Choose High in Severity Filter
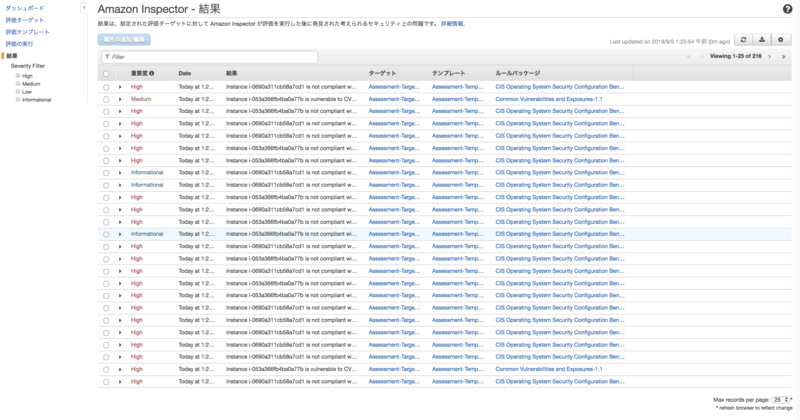The image size is (800, 420). coord(18,76)
